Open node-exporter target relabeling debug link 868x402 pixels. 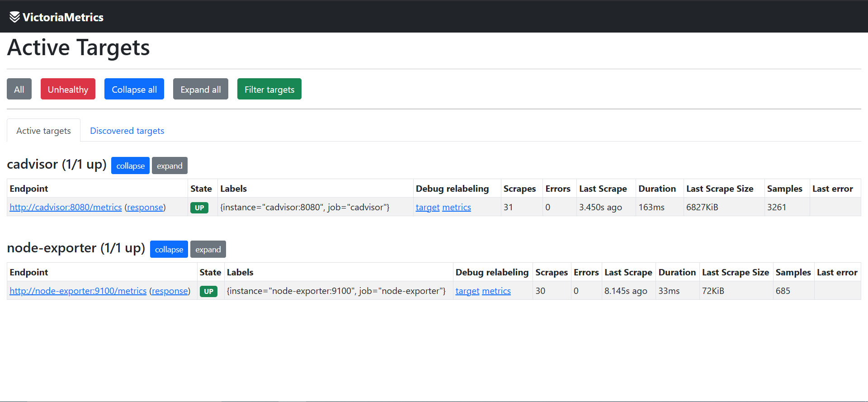(467, 291)
